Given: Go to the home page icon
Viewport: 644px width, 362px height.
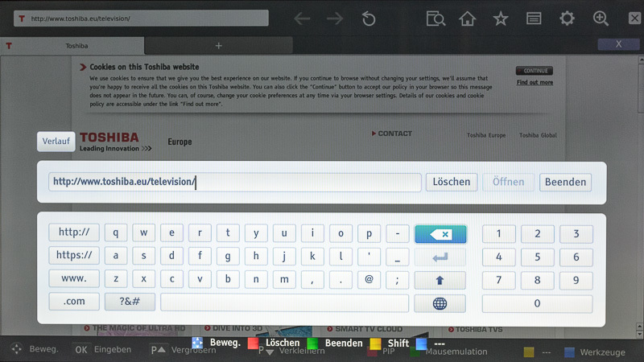Looking at the screenshot, I should tap(468, 19).
